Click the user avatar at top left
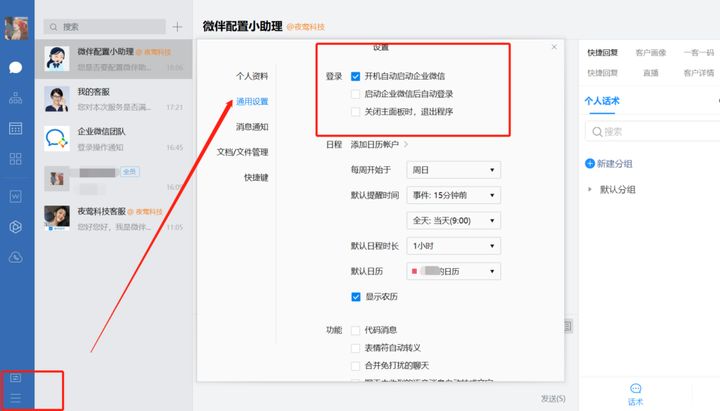The height and width of the screenshot is (411, 720). tap(16, 27)
